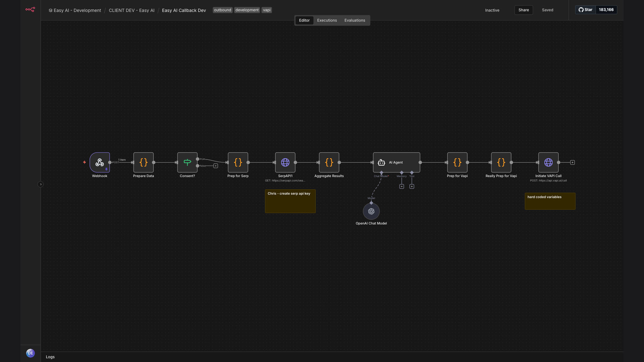Expand the left sidebar with chevron

[x=41, y=184]
